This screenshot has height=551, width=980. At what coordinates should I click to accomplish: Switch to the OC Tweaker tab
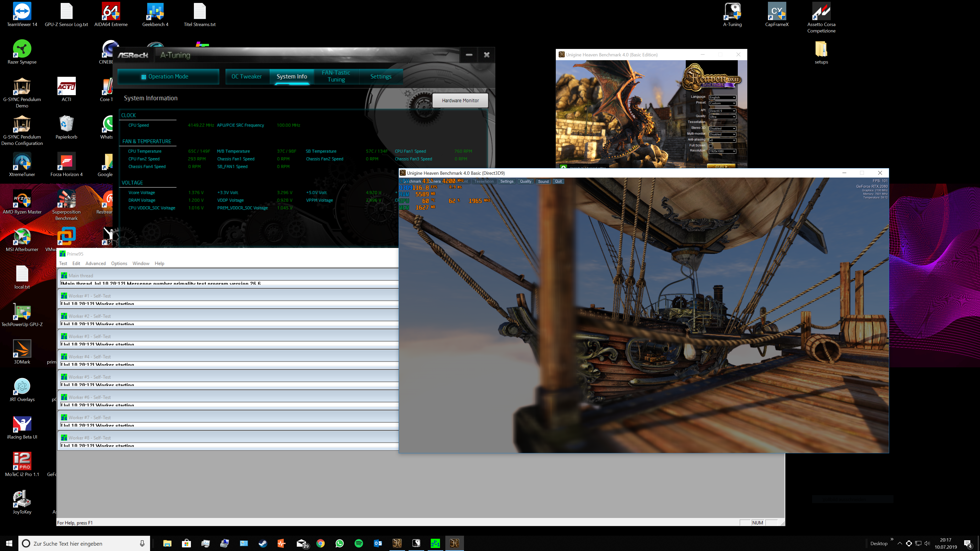coord(247,77)
